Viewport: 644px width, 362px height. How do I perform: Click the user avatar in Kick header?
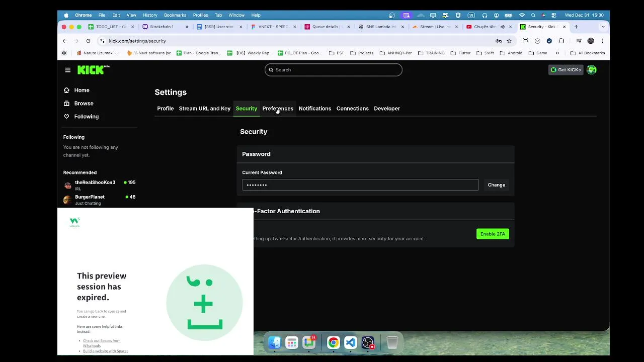click(592, 70)
